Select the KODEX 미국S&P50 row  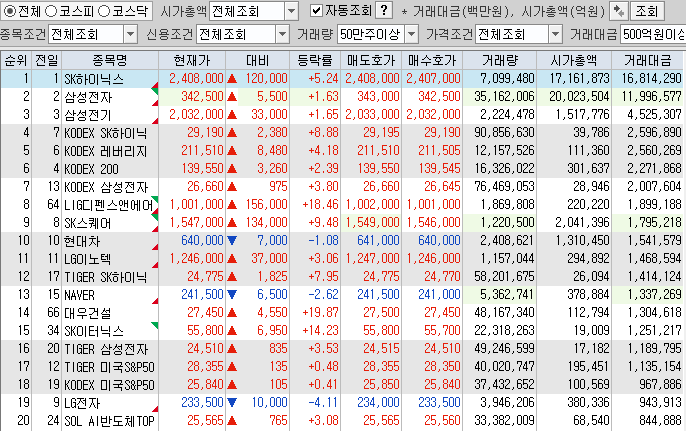tap(343, 385)
